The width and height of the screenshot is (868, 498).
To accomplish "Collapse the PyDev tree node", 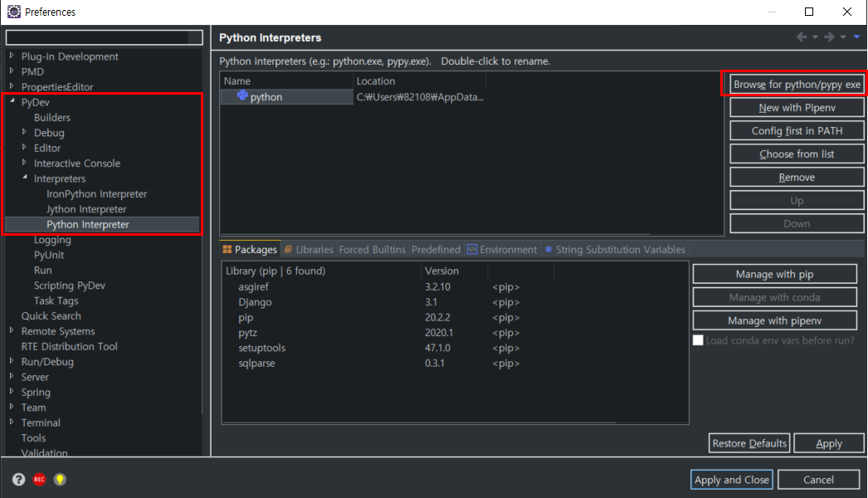I will [12, 102].
